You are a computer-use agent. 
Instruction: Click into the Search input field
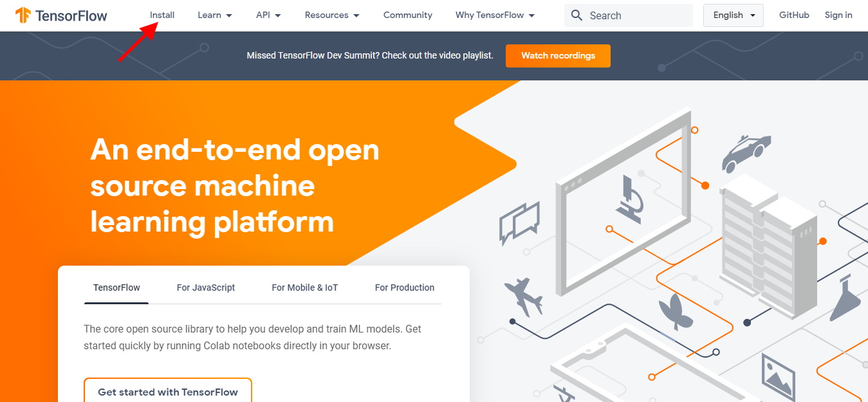tap(637, 15)
